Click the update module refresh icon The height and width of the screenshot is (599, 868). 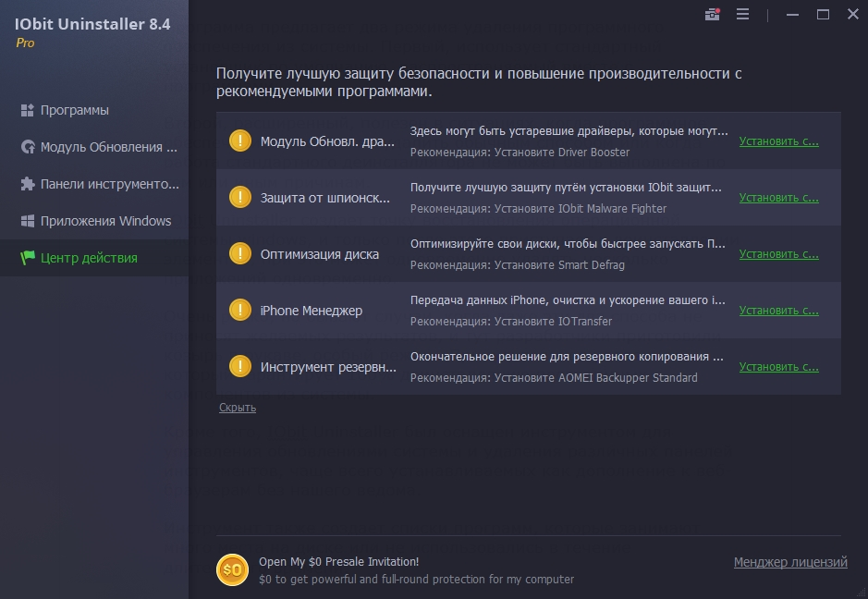pyautogui.click(x=28, y=147)
